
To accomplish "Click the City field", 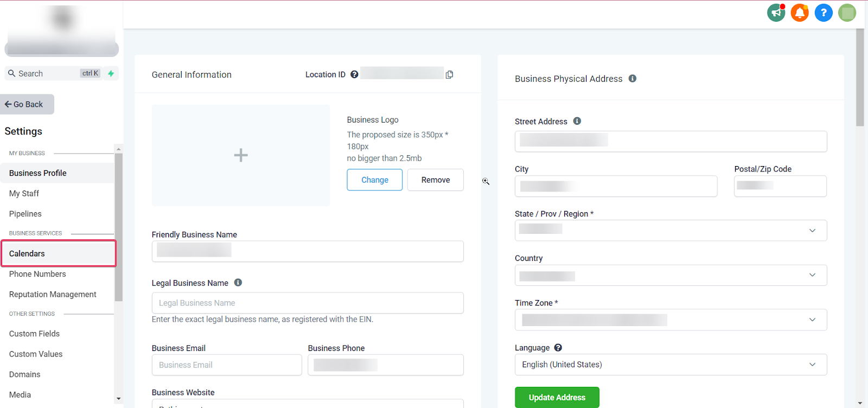I will coord(616,186).
